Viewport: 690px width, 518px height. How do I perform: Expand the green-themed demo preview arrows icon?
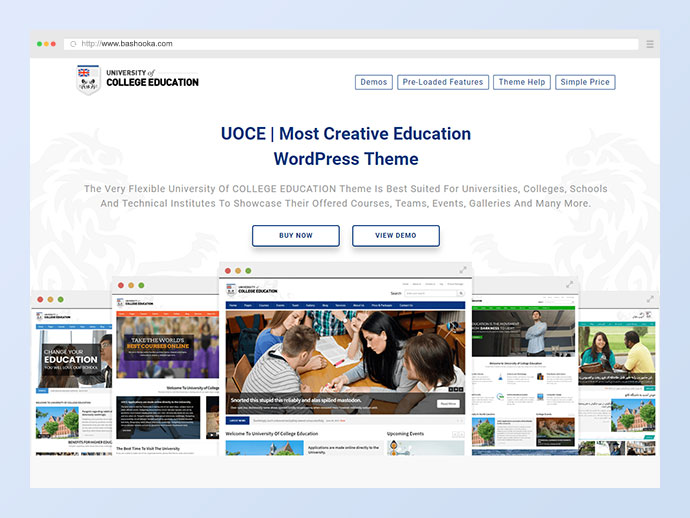tap(569, 284)
